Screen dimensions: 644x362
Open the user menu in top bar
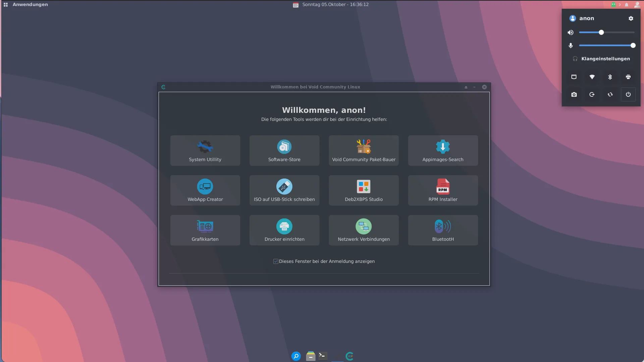coord(637,5)
